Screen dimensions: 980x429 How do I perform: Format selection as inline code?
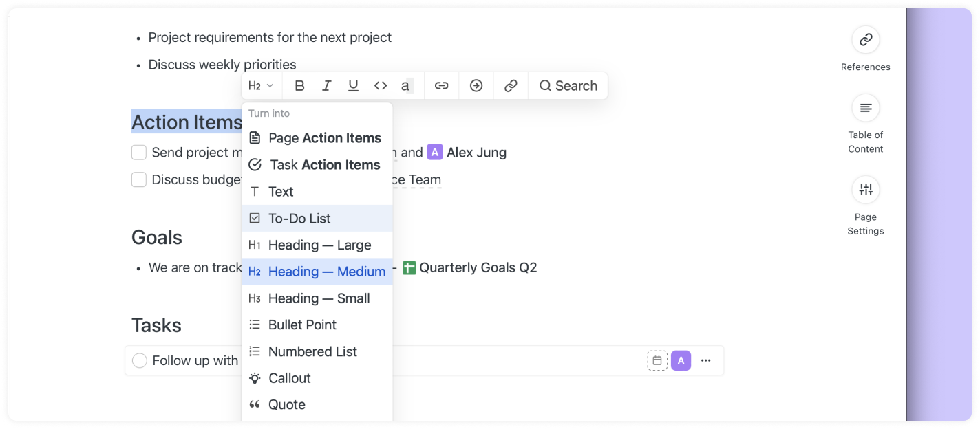click(x=381, y=86)
